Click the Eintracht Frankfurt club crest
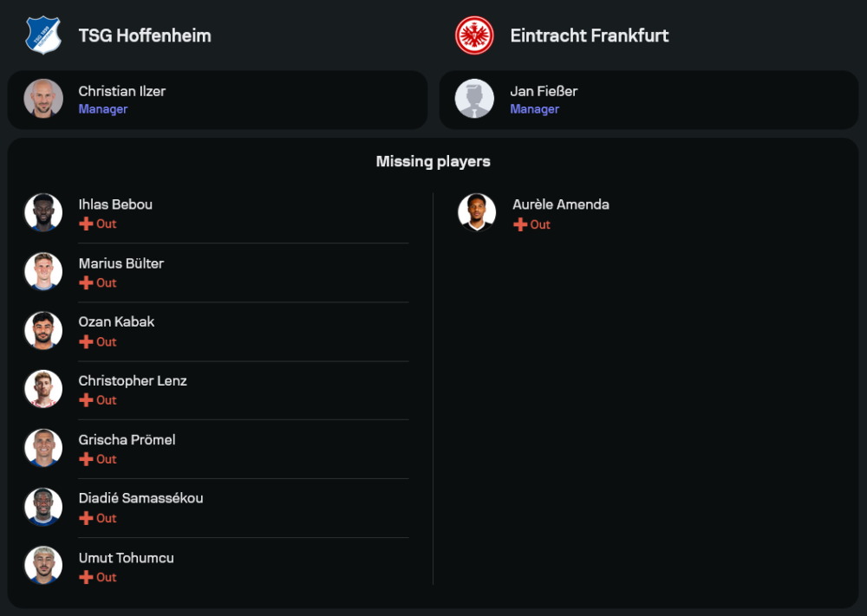Viewport: 867px width, 616px height. click(474, 36)
